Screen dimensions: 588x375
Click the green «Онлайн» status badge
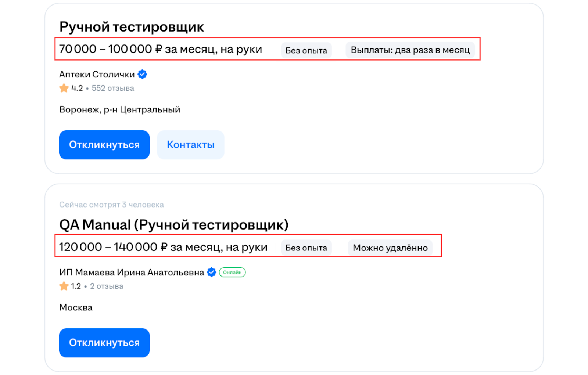(x=232, y=272)
